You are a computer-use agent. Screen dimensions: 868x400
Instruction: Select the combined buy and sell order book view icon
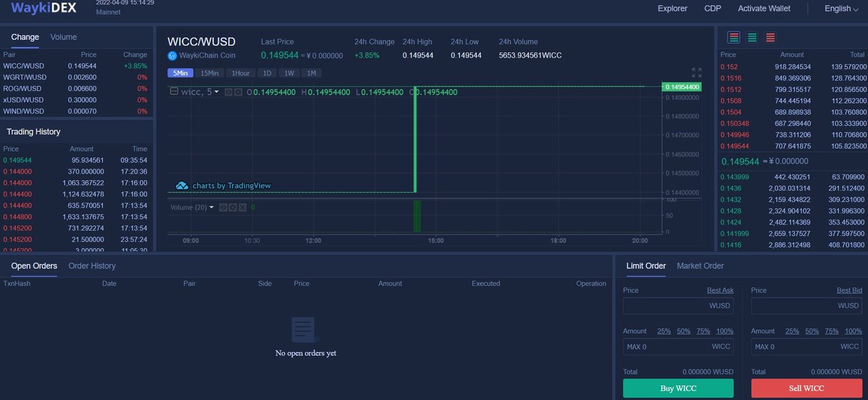tap(733, 38)
